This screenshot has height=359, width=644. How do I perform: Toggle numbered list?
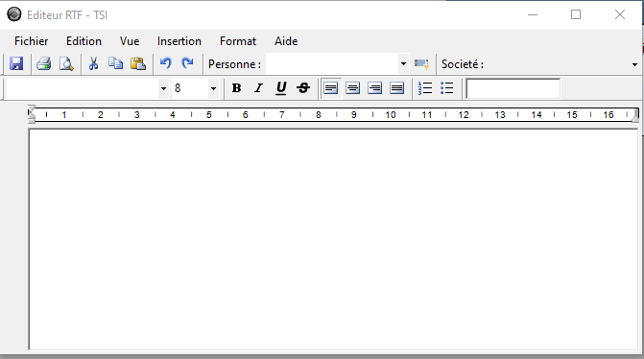[x=425, y=88]
